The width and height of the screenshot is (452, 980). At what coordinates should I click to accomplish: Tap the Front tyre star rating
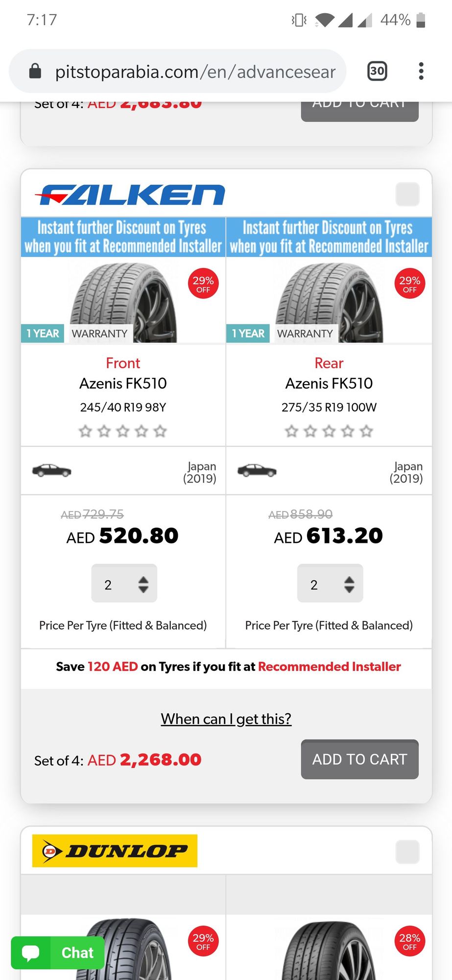click(x=123, y=431)
